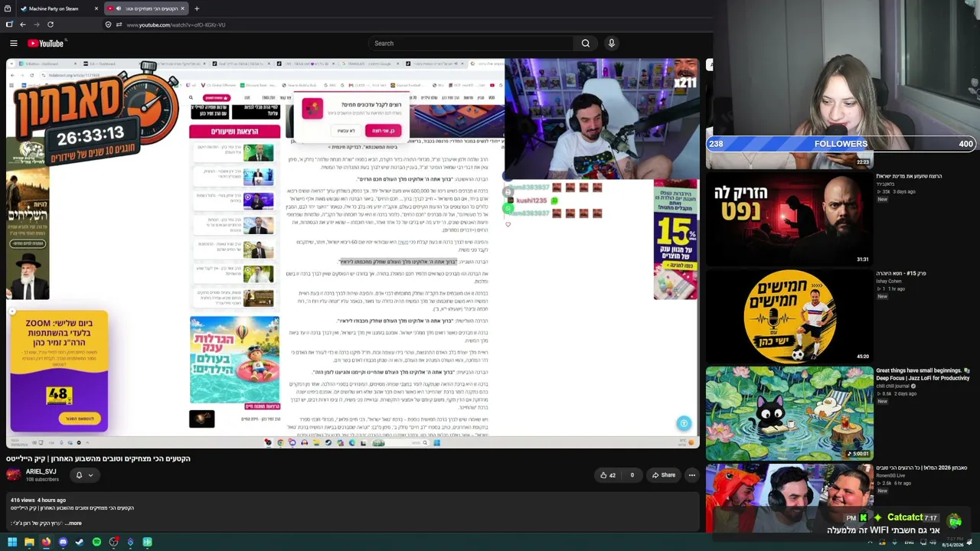Open the tab overview button in the tab bar
Image resolution: width=980 pixels, height=551 pixels.
(x=8, y=8)
